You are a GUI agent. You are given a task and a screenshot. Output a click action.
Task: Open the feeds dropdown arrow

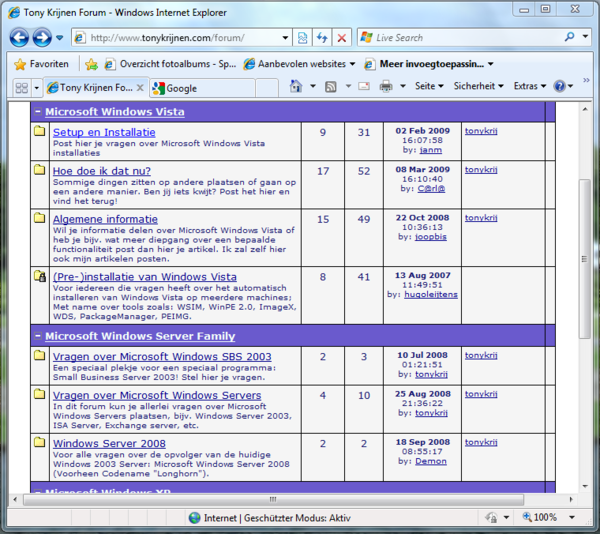click(348, 86)
